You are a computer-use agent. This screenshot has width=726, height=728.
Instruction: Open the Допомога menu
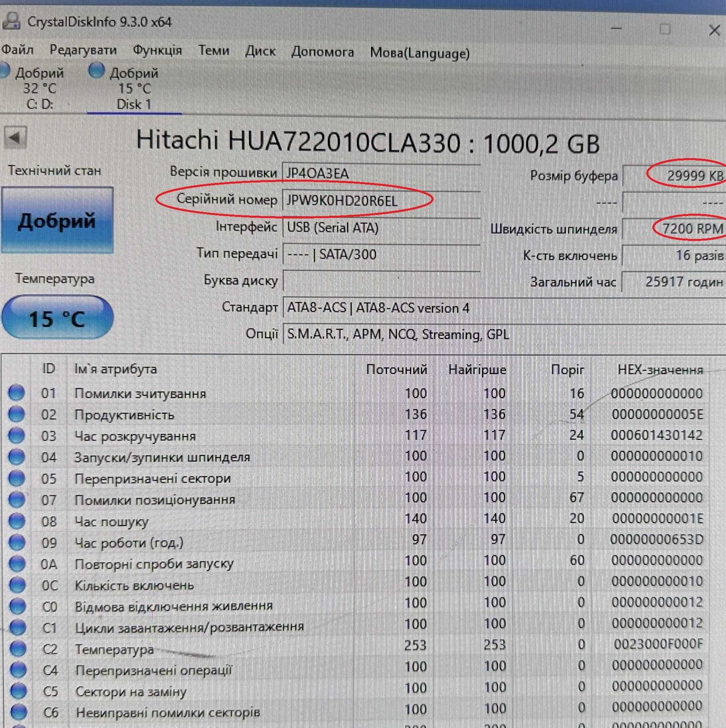(x=323, y=52)
